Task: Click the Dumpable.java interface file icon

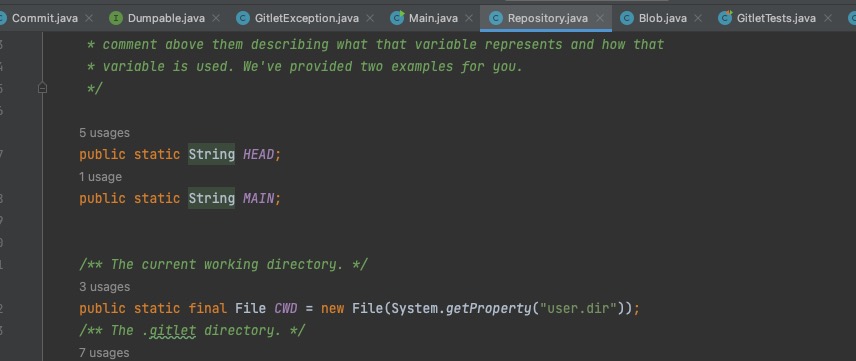Action: pos(116,19)
